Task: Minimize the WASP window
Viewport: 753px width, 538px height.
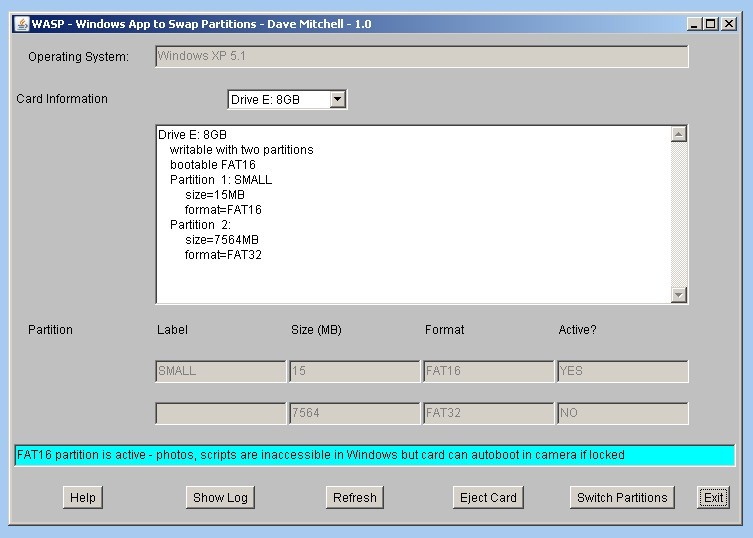Action: 693,24
